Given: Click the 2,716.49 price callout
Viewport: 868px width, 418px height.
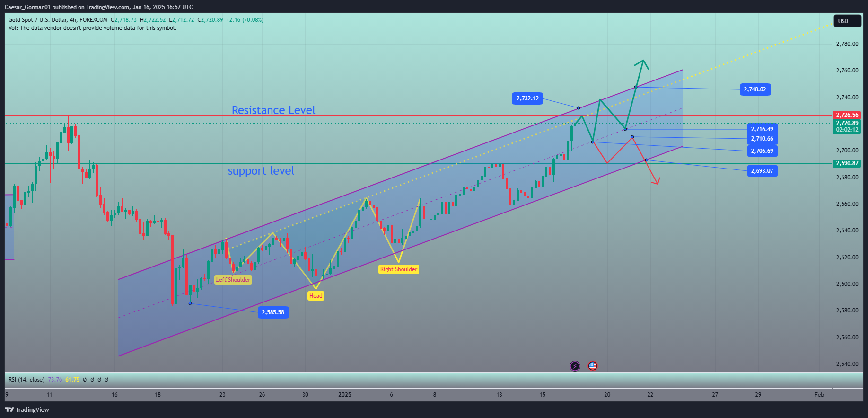Looking at the screenshot, I should [x=762, y=129].
